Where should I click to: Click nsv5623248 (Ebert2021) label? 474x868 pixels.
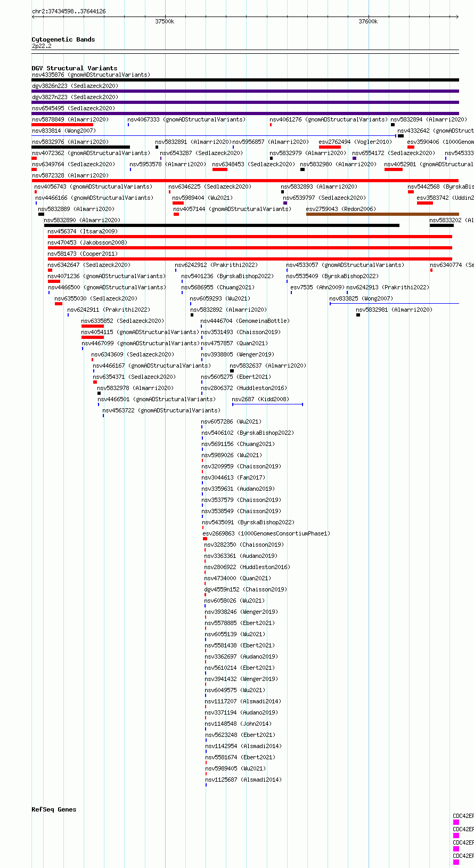241,735
